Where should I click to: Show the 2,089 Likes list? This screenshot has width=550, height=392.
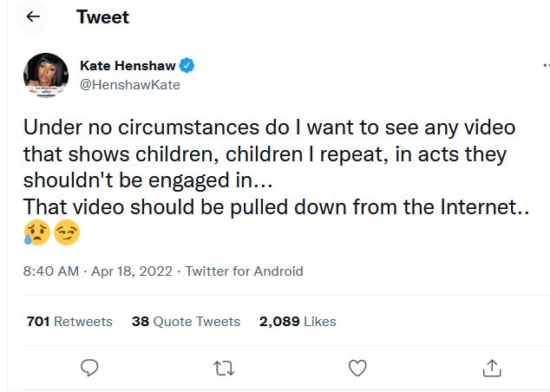coord(298,321)
